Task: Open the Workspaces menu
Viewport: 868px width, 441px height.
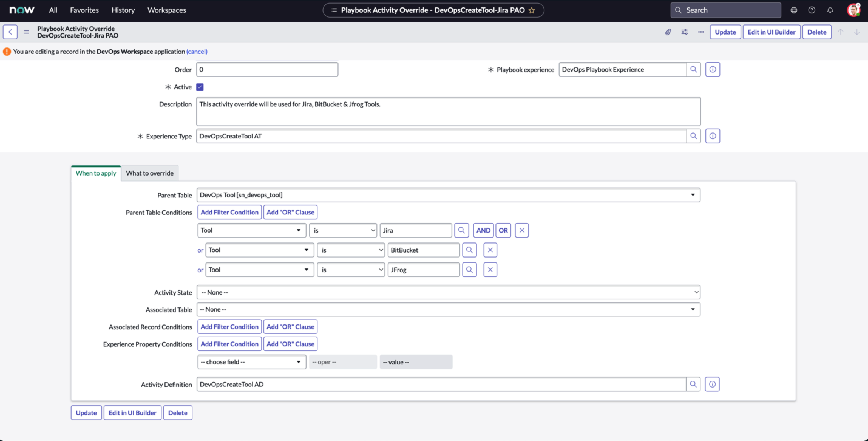Action: click(167, 10)
